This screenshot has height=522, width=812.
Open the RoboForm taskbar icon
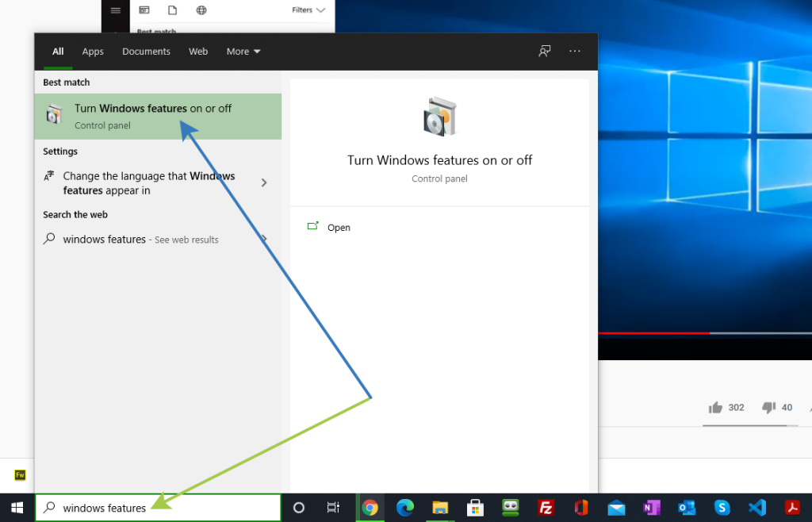click(x=511, y=508)
